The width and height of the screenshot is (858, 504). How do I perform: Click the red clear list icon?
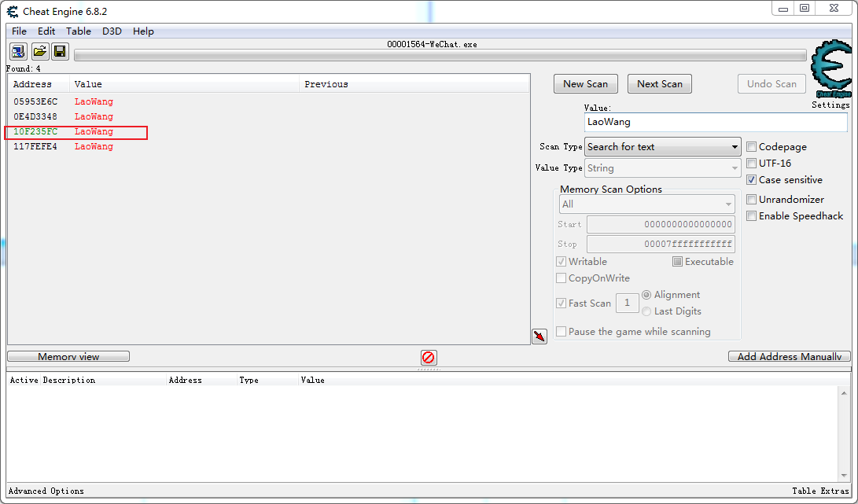tap(429, 358)
